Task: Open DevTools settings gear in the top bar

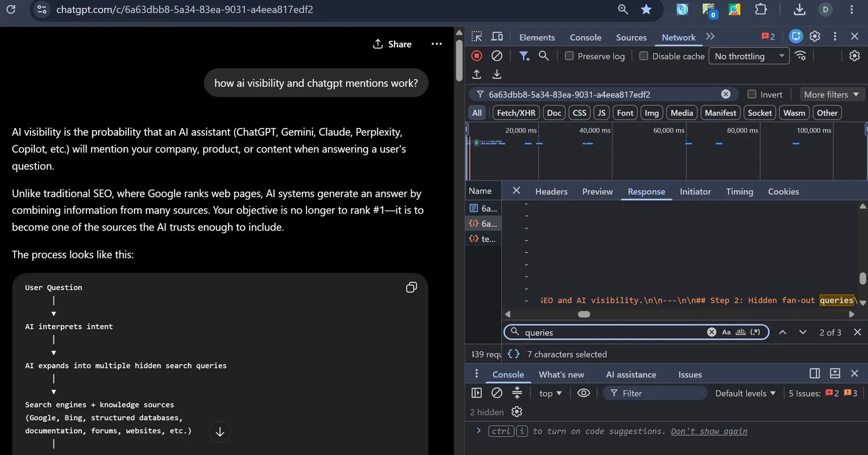Action: click(815, 36)
